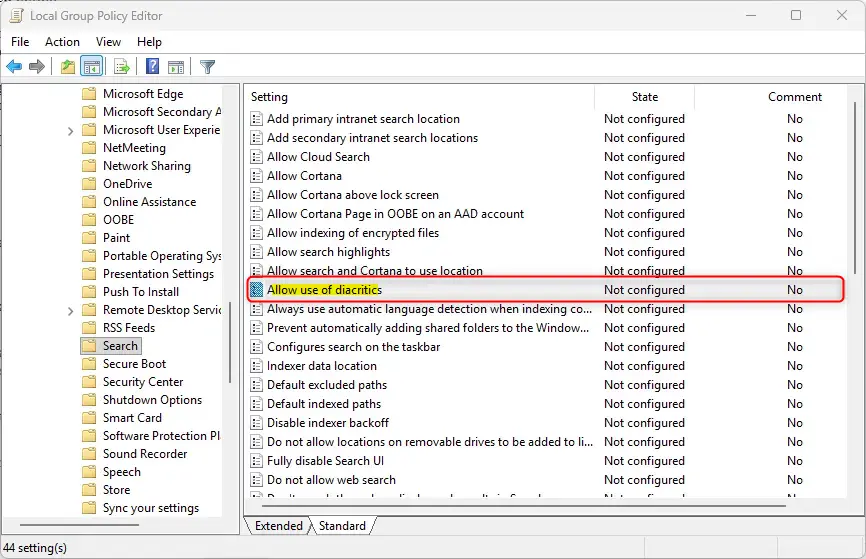Select Security Center in the tree
The width and height of the screenshot is (866, 559).
(x=143, y=382)
